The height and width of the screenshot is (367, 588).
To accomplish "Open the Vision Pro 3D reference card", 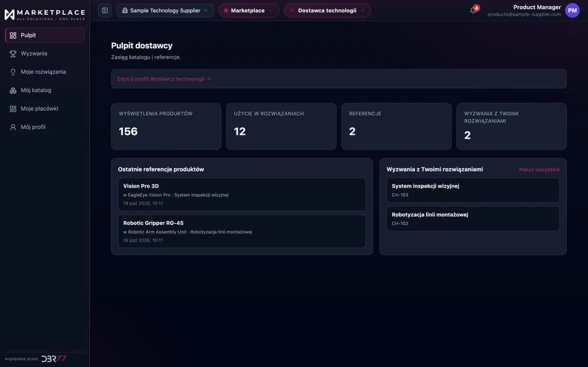I will tap(242, 194).
